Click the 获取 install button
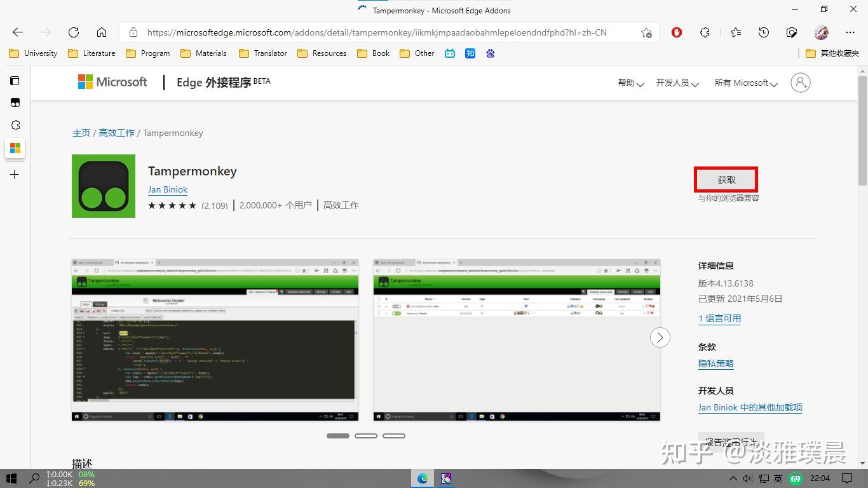Screen dimensions: 868x488 tap(726, 179)
